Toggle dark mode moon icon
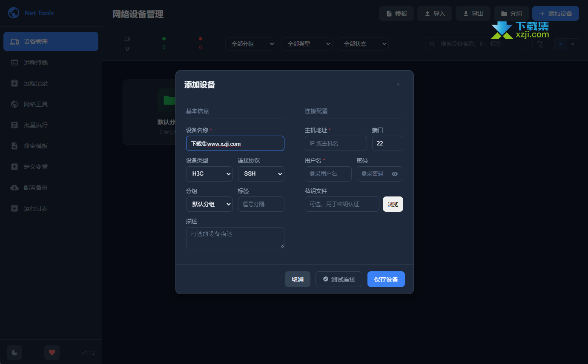The width and height of the screenshot is (588, 364). point(14,353)
